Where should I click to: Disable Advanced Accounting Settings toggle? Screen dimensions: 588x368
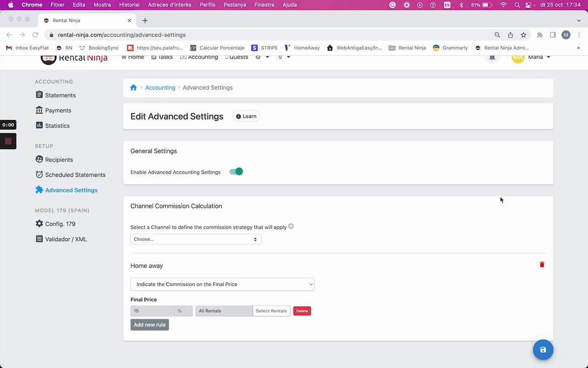(236, 172)
